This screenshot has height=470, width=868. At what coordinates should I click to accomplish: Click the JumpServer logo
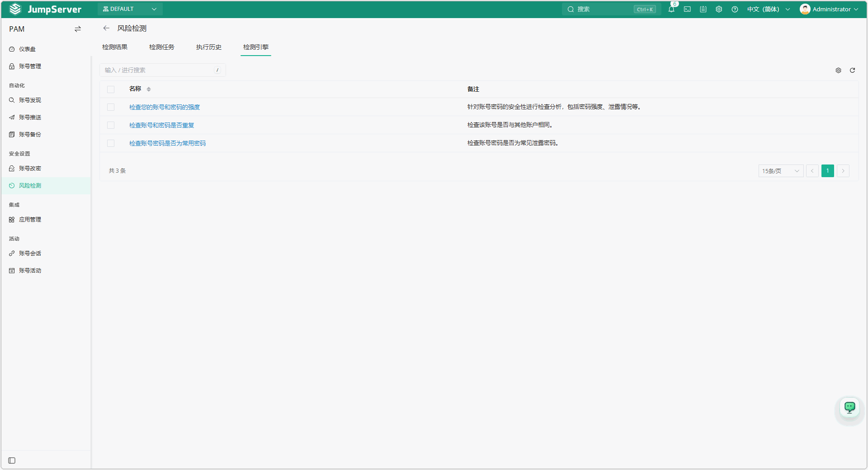point(45,9)
